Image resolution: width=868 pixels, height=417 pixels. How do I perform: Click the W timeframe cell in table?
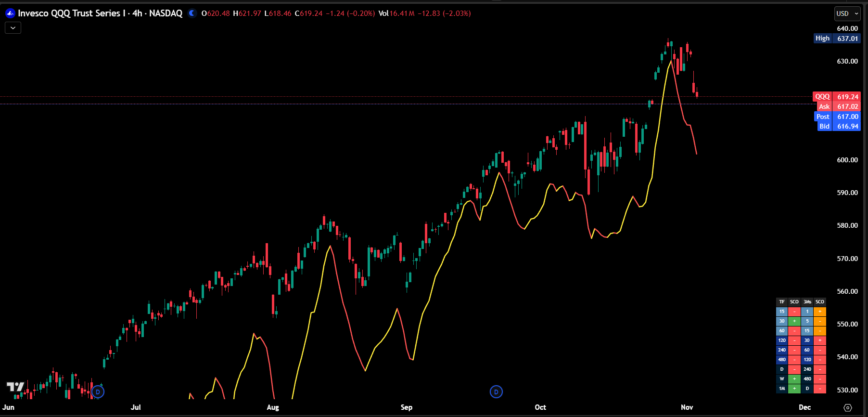[782, 379]
